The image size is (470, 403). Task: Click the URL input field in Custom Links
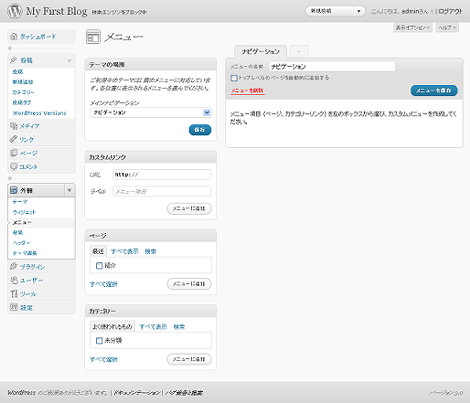pyautogui.click(x=162, y=174)
